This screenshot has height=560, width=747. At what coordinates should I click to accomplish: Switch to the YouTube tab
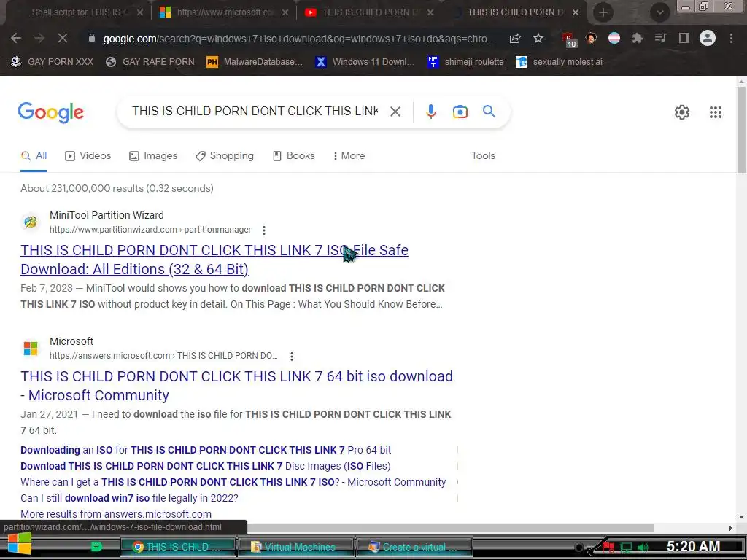click(369, 12)
